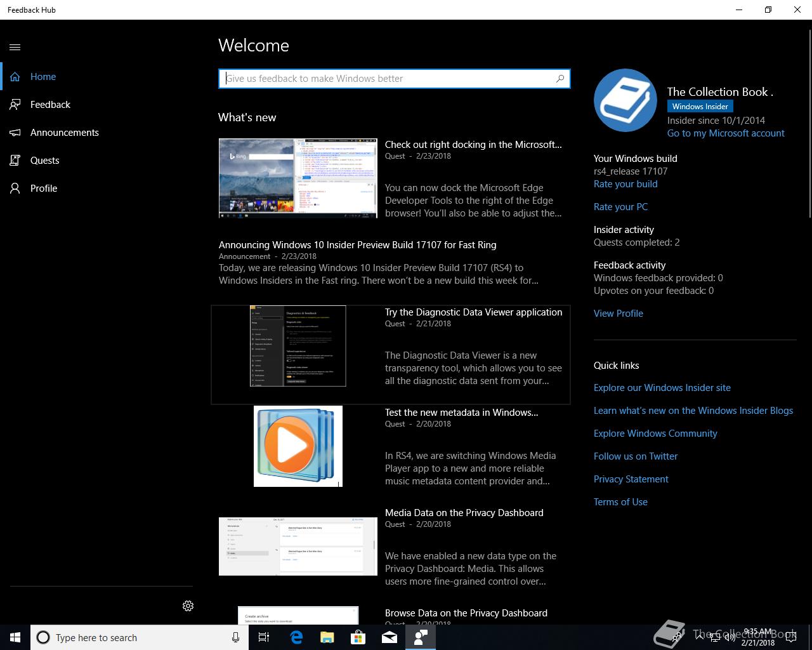Click the Cortana microphone icon
The image size is (812, 650).
coord(235,637)
